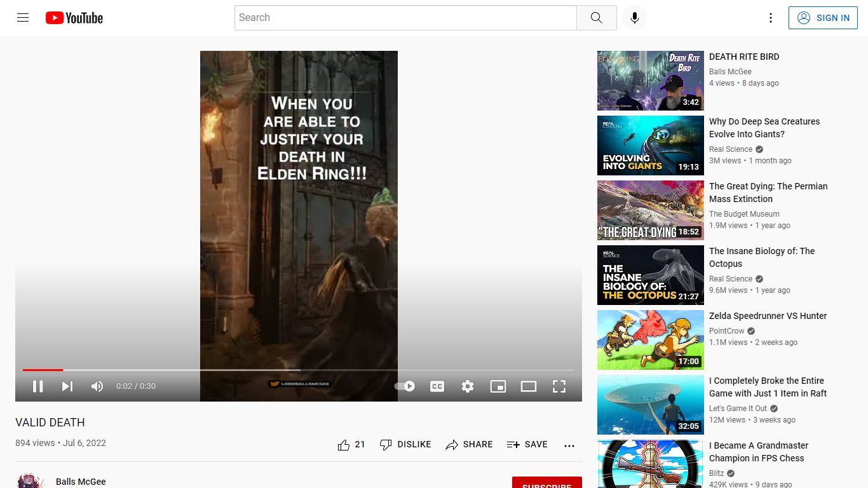868x488 pixels.
Task: Open 'Zelda Speedrunner VS Hunter' title
Action: [768, 316]
